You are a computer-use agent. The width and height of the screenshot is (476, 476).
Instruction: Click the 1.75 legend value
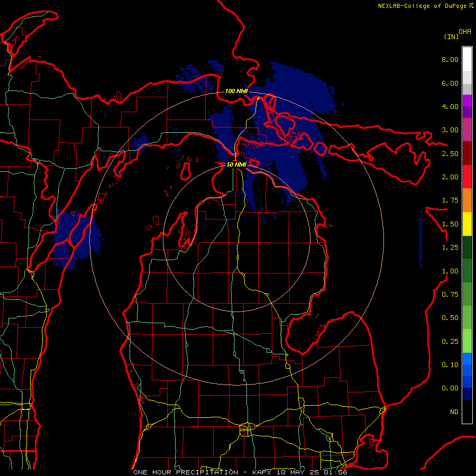pyautogui.click(x=450, y=200)
